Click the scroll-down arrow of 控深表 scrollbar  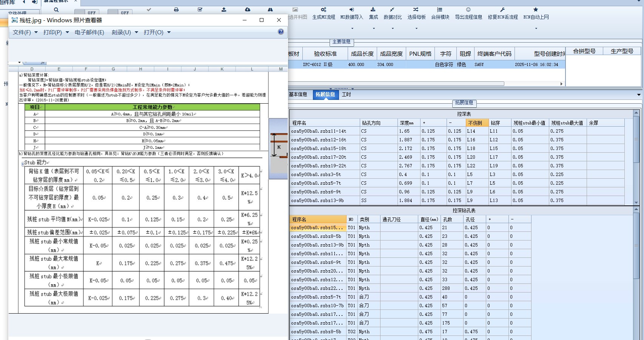tap(636, 202)
